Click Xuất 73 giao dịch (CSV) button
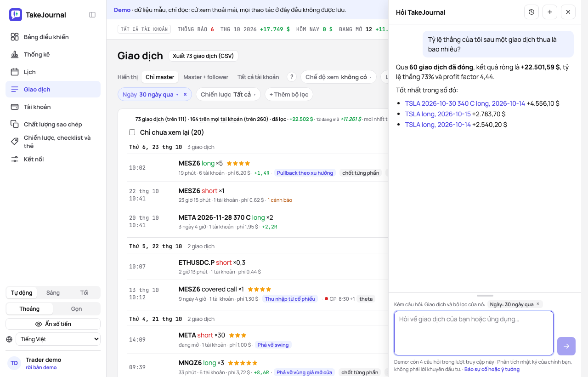588x377 pixels. click(x=203, y=56)
